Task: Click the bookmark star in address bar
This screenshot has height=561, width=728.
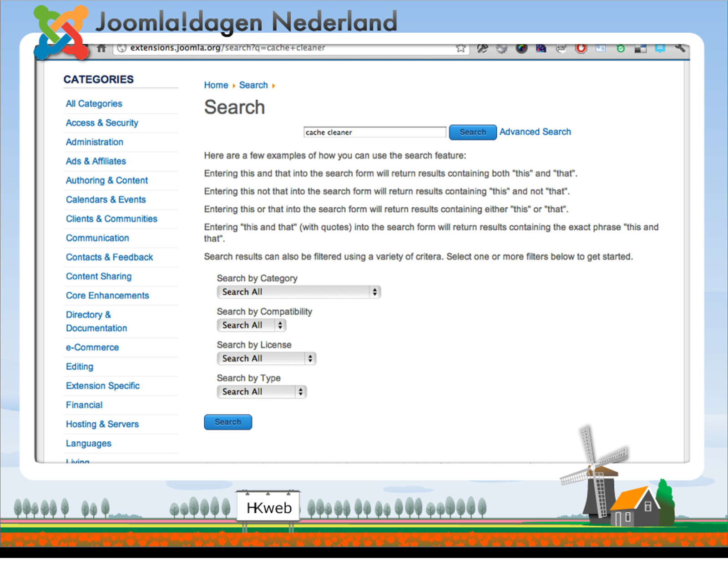Action: 461,48
